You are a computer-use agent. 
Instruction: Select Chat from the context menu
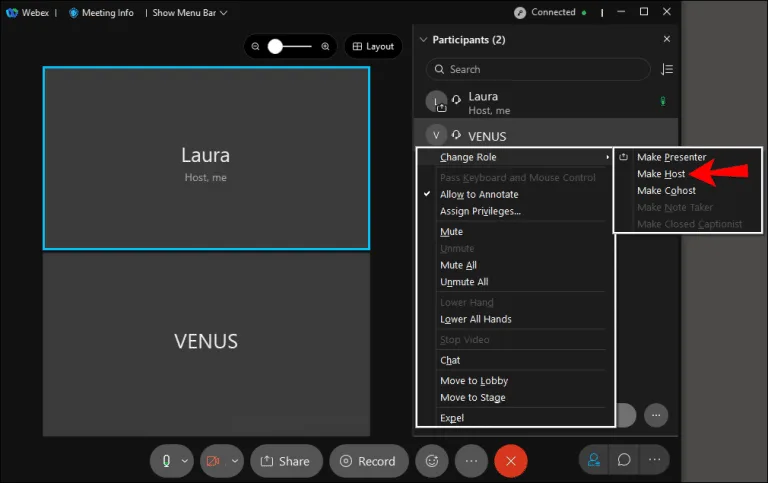(x=450, y=360)
